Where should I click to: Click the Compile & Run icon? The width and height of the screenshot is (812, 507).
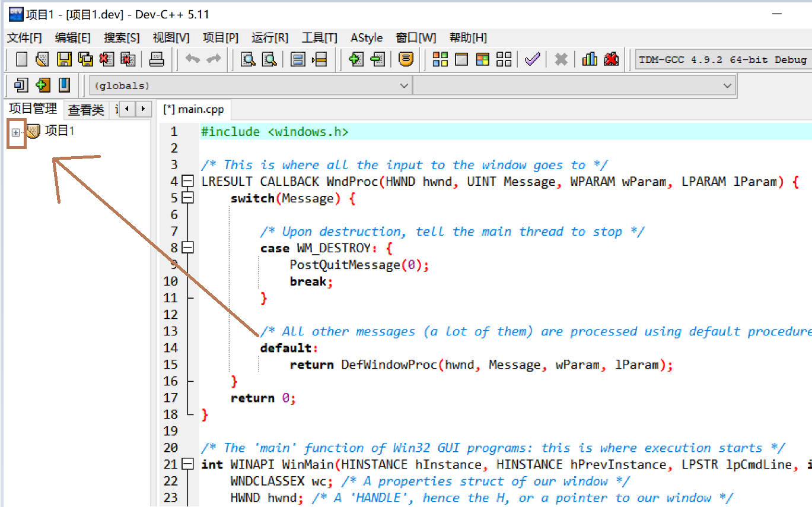coord(483,59)
